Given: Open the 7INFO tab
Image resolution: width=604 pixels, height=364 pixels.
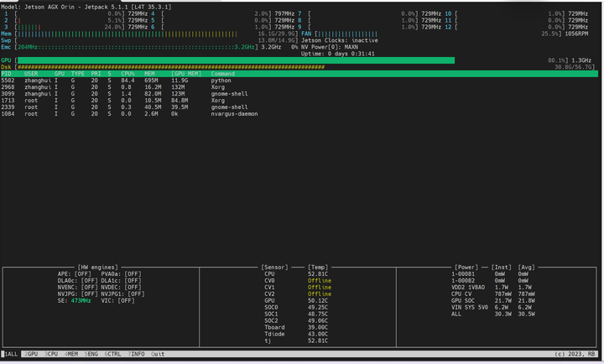Looking at the screenshot, I should [x=136, y=354].
